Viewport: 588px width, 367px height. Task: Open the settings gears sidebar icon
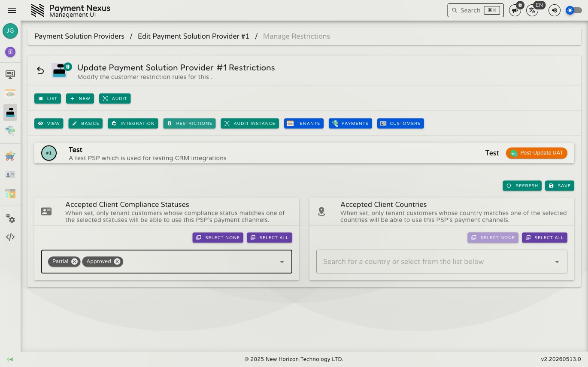click(x=10, y=218)
